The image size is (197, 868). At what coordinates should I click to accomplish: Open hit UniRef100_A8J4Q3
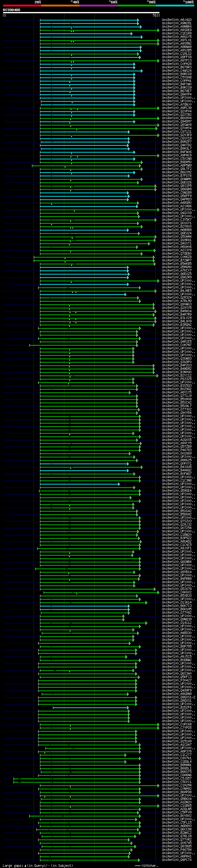click(x=177, y=20)
